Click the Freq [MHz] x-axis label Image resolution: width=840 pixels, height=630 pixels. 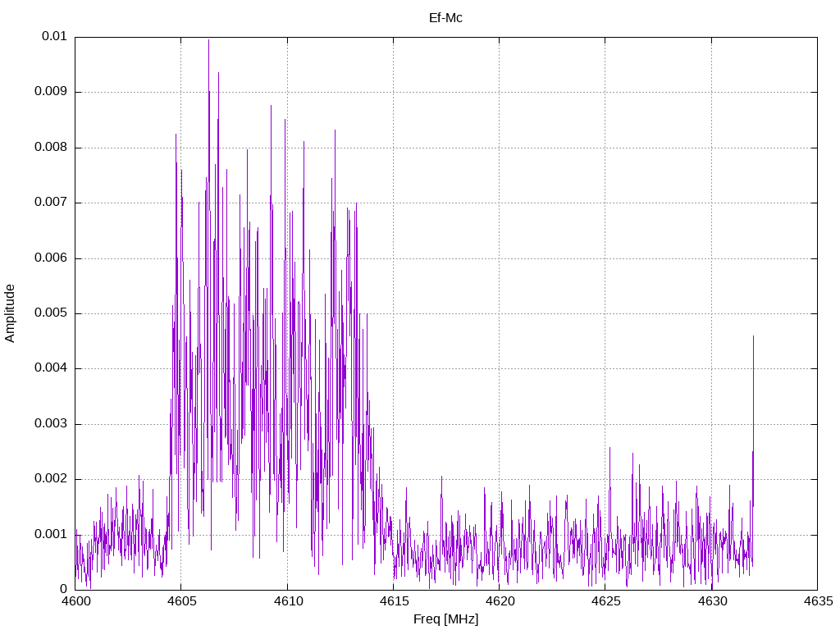445,619
